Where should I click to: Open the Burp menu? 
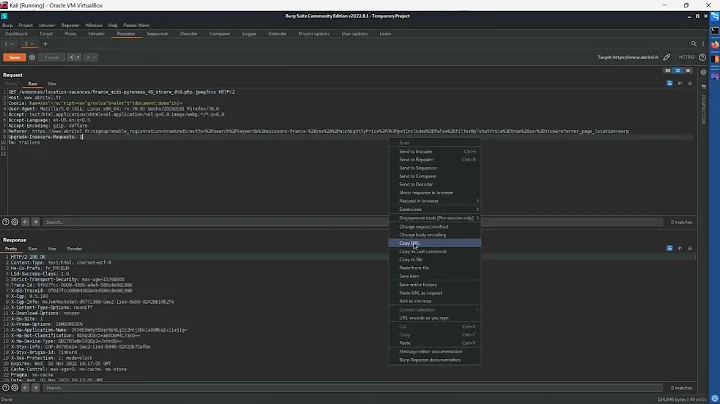click(7, 25)
